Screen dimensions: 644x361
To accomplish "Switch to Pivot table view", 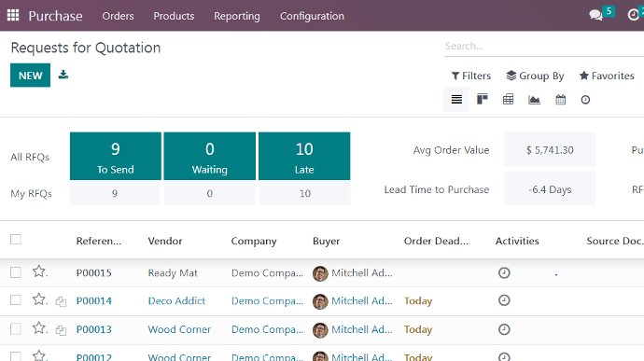I will click(x=508, y=100).
